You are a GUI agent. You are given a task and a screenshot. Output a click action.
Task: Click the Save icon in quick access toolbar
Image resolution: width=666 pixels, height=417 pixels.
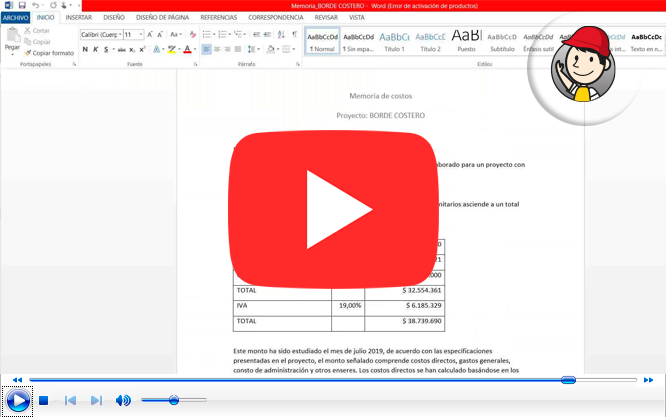22,6
